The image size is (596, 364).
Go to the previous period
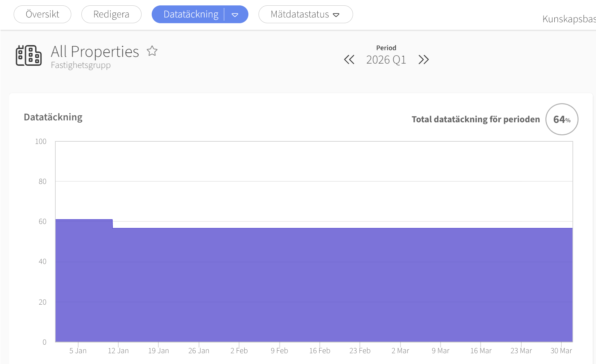(349, 59)
